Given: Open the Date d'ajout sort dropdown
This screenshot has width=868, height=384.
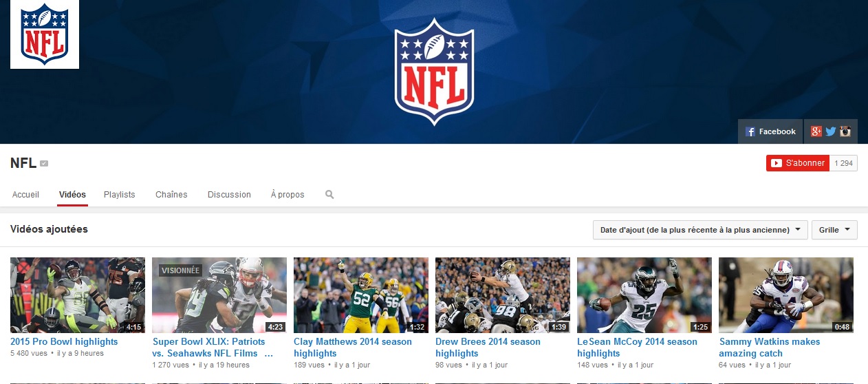Looking at the screenshot, I should pos(700,230).
